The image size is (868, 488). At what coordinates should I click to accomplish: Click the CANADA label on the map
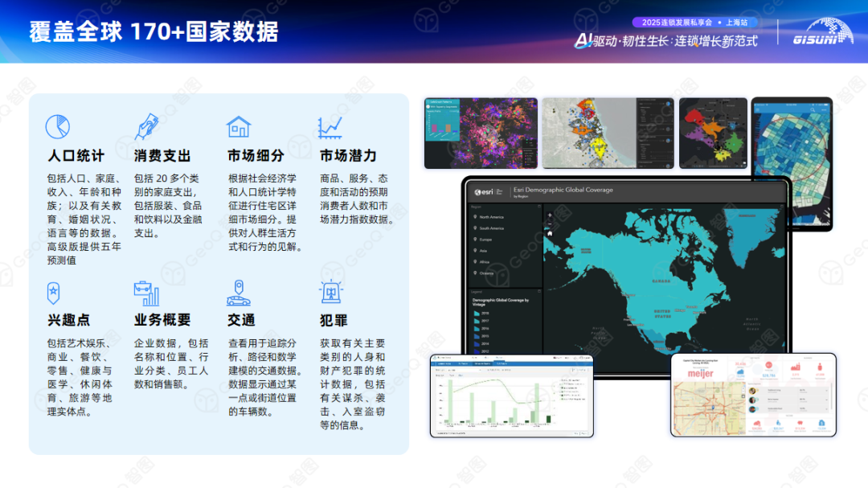pyautogui.click(x=661, y=281)
